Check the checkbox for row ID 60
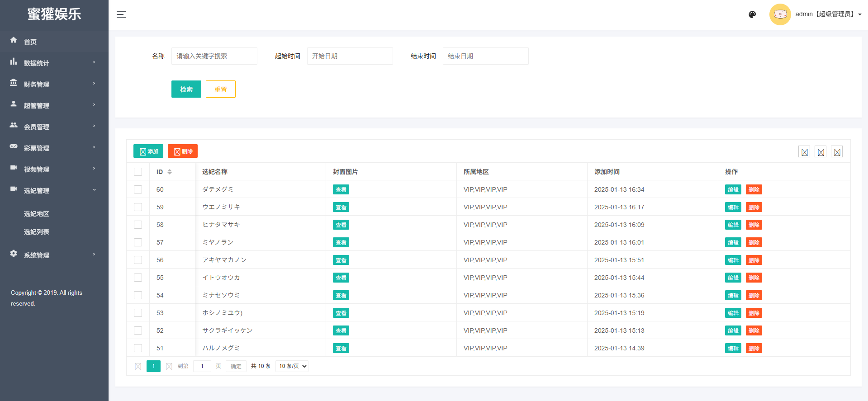This screenshot has width=868, height=401. pyautogui.click(x=138, y=189)
